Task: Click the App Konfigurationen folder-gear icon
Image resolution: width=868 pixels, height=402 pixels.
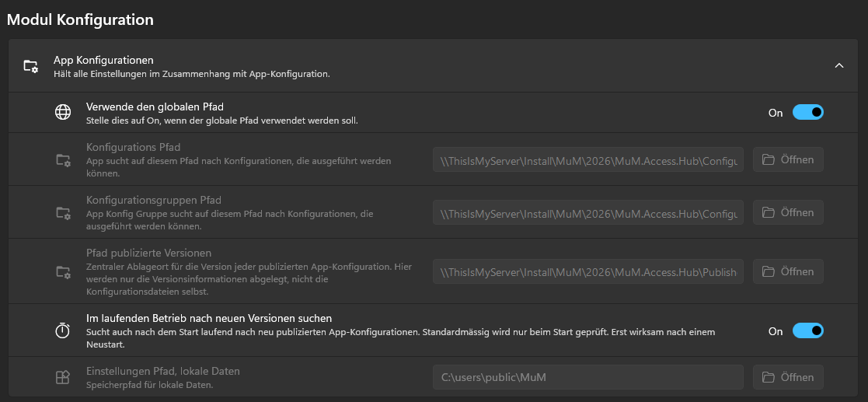Action: [31, 66]
